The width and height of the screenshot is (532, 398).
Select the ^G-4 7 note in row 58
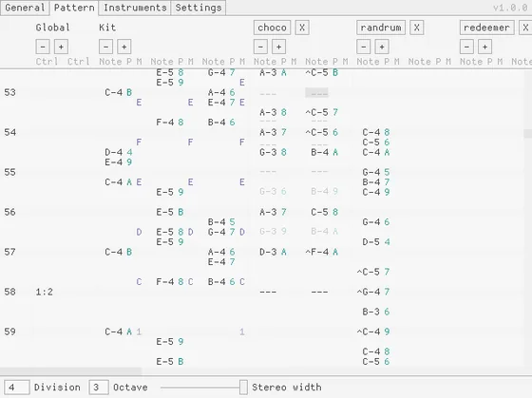coord(373,292)
